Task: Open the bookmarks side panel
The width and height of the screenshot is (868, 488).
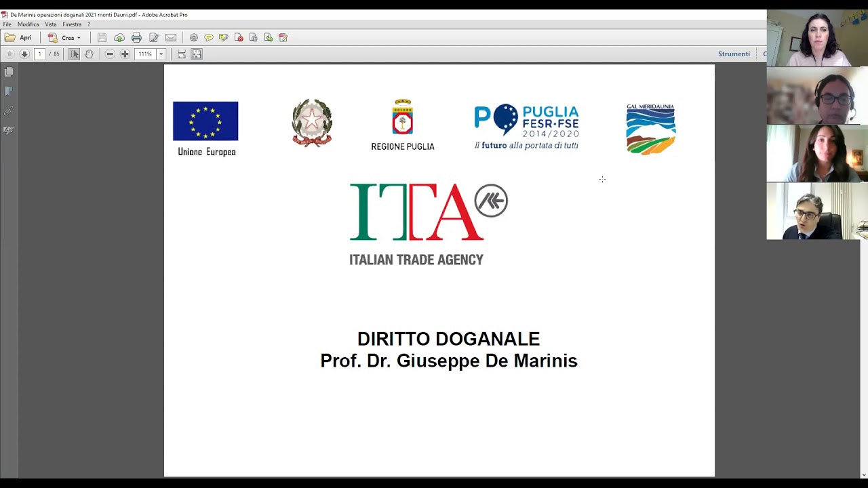Action: click(x=9, y=91)
